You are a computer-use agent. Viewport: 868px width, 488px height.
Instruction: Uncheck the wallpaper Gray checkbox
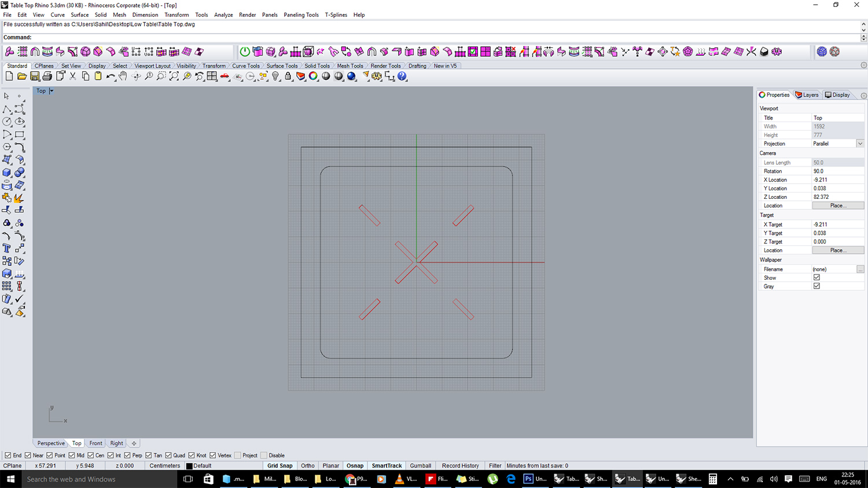click(x=816, y=286)
